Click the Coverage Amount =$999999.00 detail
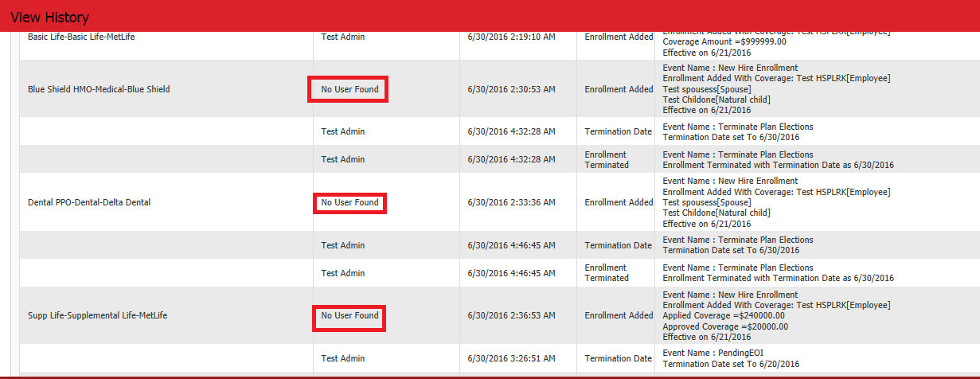This screenshot has width=980, height=379. 724,41
